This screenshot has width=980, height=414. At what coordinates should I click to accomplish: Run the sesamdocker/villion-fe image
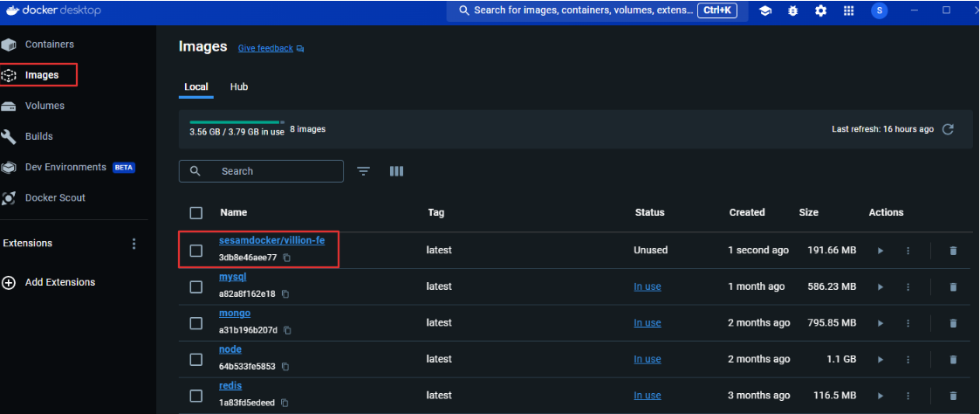(x=881, y=250)
